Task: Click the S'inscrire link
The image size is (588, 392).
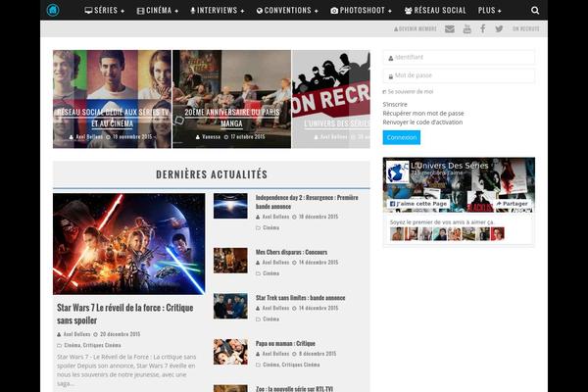Action: coord(395,104)
